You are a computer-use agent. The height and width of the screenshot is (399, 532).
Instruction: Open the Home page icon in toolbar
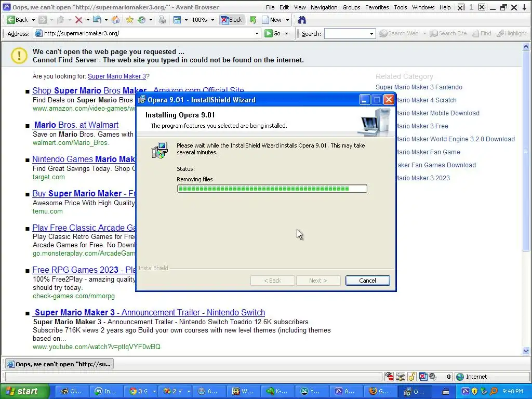point(115,20)
